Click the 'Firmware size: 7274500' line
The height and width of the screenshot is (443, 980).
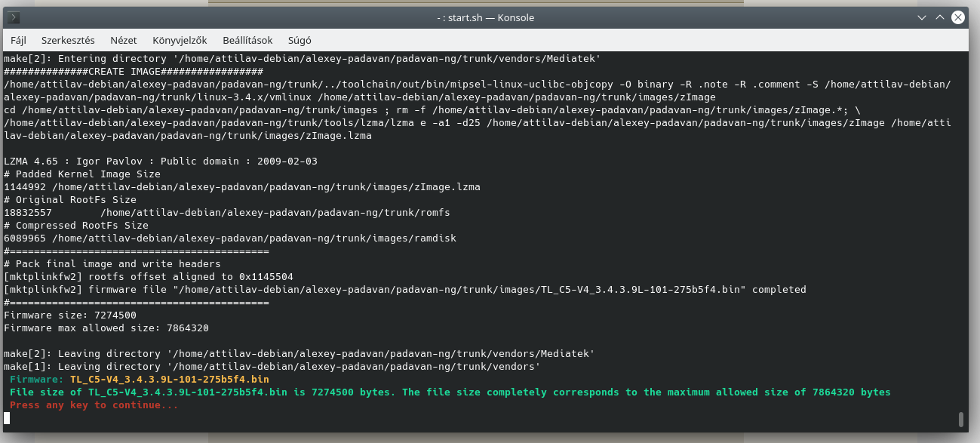[70, 315]
